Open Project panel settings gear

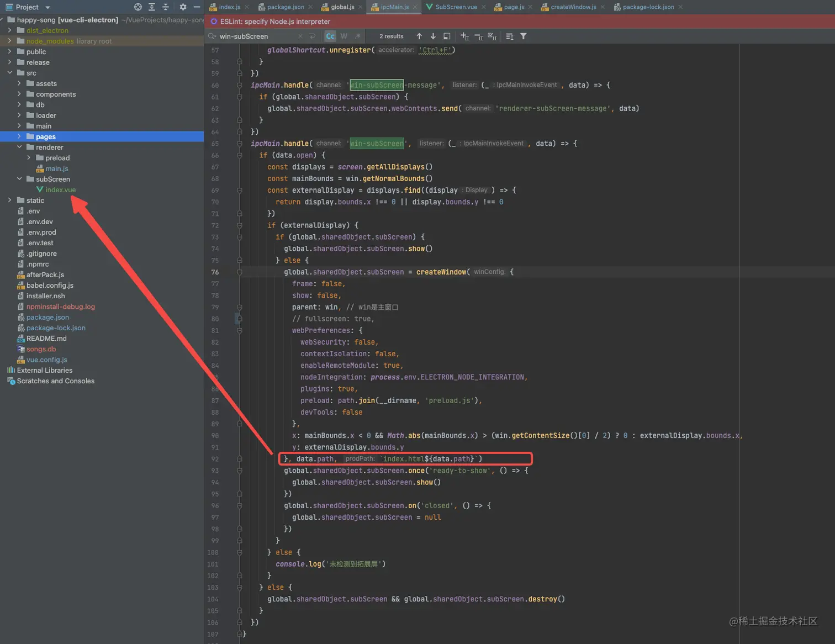[183, 7]
